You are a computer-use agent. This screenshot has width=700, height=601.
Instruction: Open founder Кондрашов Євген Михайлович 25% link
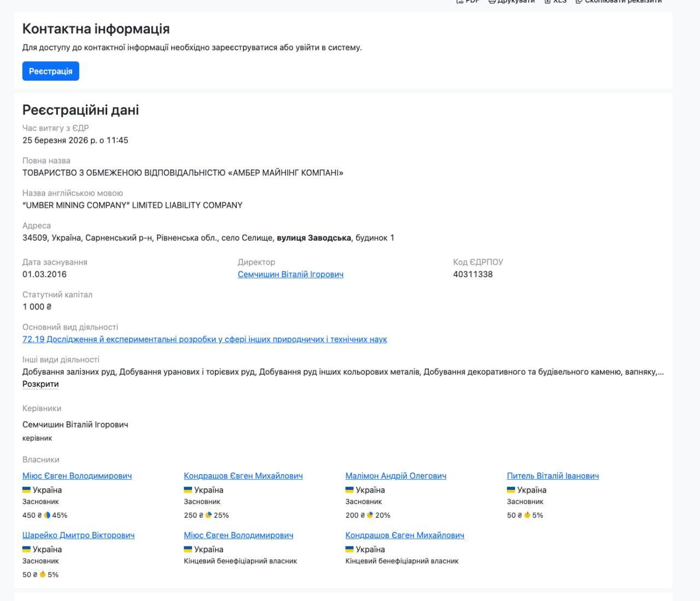[243, 476]
